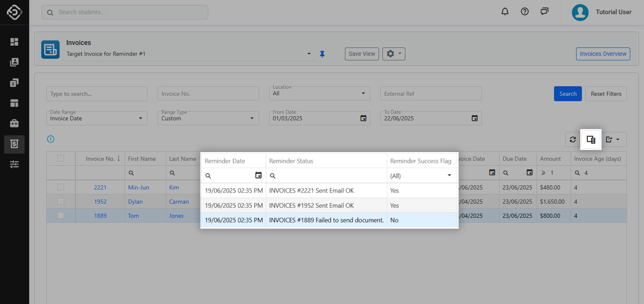Click the Invoice No. input field
Viewport: 644px width, 304px height.
coord(208,94)
